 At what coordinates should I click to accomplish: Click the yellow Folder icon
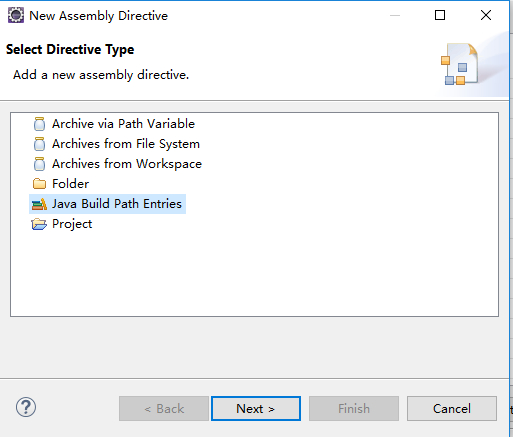click(x=39, y=184)
